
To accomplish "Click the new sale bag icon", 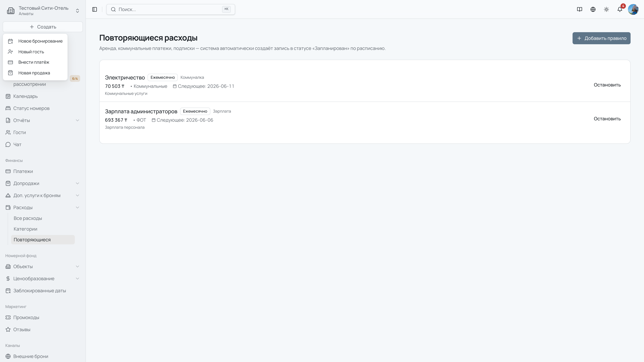I will [x=11, y=73].
